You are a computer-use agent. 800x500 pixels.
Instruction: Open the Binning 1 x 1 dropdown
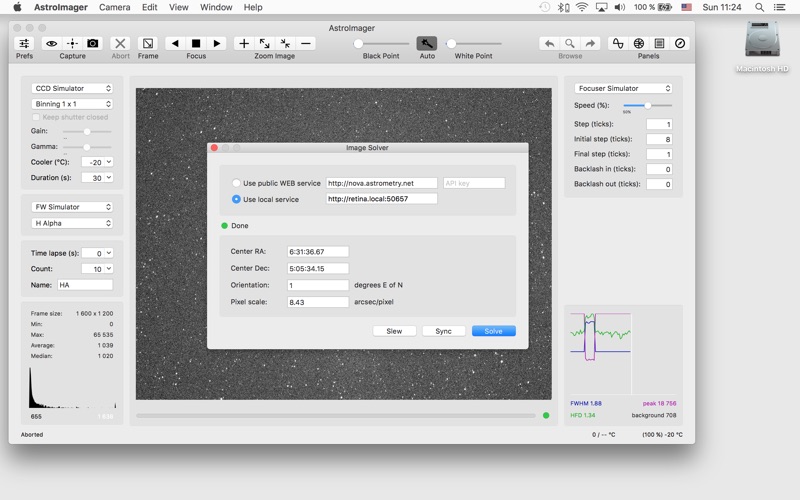(x=72, y=104)
